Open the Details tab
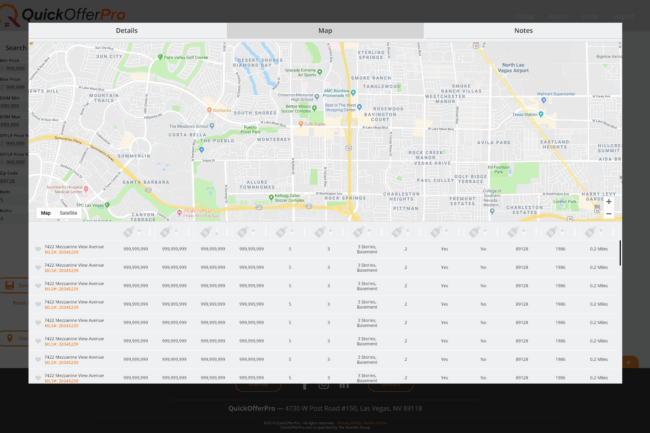 (x=127, y=31)
